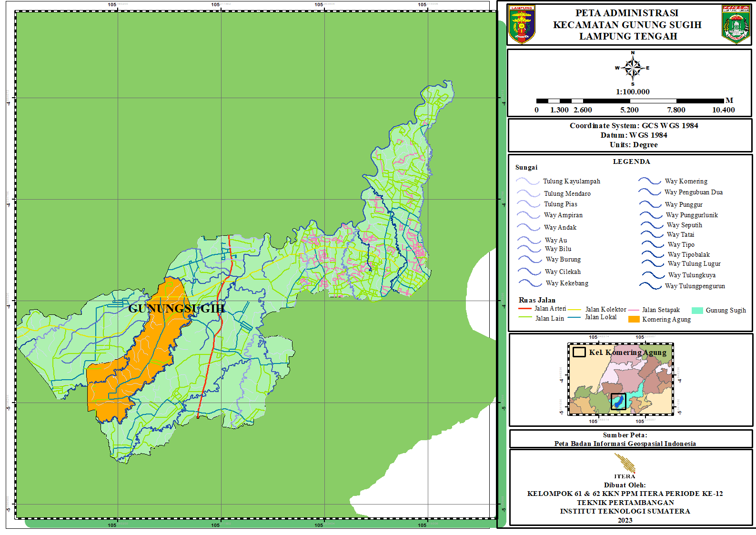
Task: Click the Tulung Pias legend label
Action: pos(561,204)
